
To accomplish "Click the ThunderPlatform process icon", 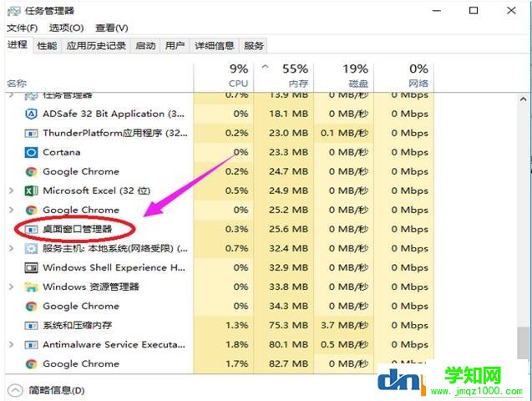I will (31, 134).
